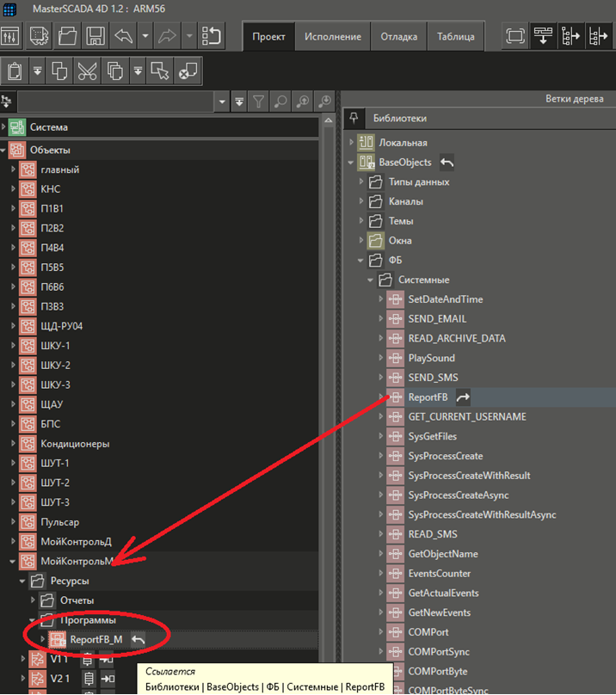Image resolution: width=616 pixels, height=695 pixels.
Task: Click the Save project floppy disk icon
Action: pyautogui.click(x=95, y=37)
